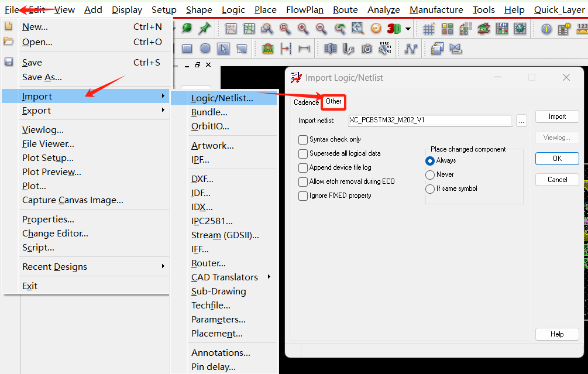Select the Add Rectangle shape icon

tap(187, 49)
